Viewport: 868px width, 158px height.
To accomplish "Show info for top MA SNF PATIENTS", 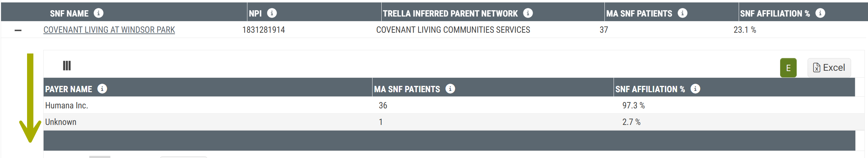I will [x=682, y=13].
